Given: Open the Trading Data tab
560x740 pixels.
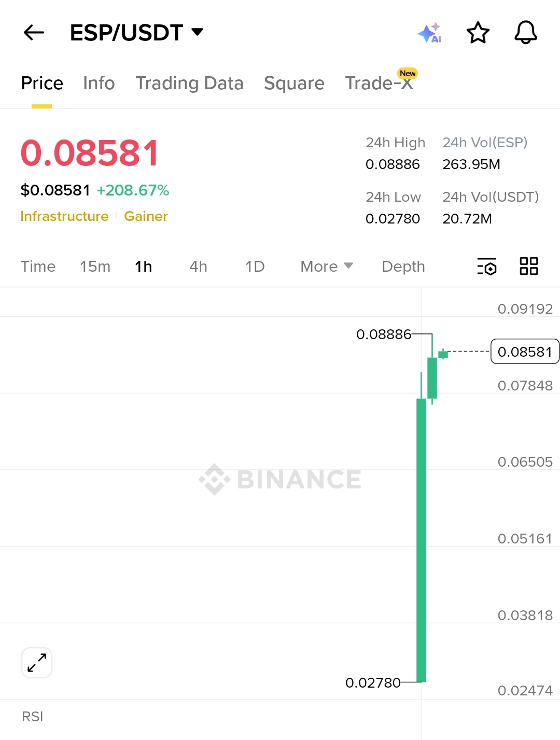Looking at the screenshot, I should coord(189,83).
